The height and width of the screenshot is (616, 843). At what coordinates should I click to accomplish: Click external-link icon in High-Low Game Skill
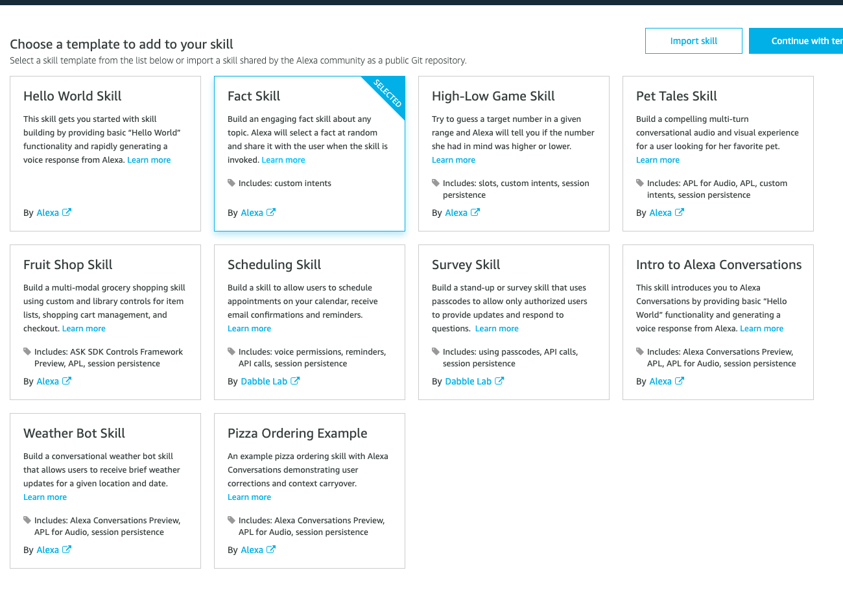tap(475, 212)
